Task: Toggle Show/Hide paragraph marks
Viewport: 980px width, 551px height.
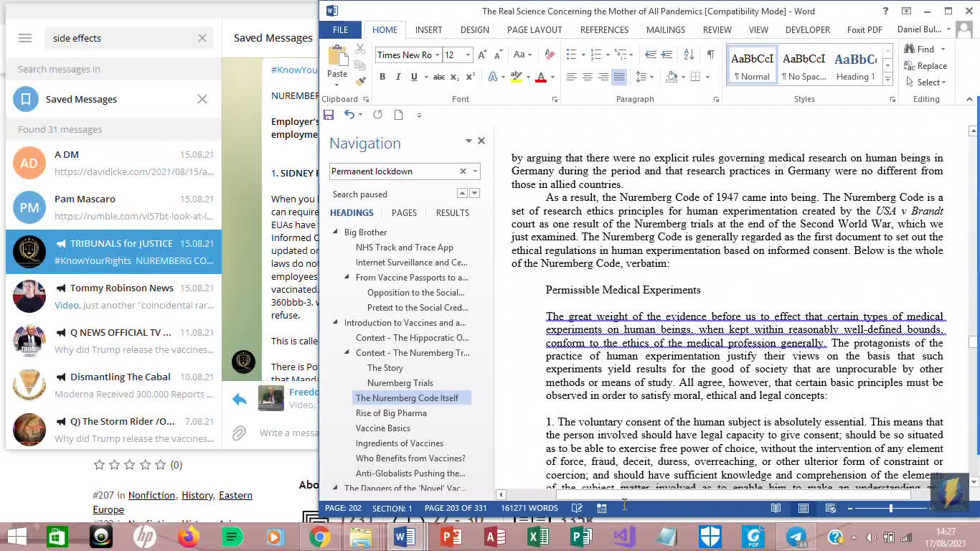Action: coord(710,55)
